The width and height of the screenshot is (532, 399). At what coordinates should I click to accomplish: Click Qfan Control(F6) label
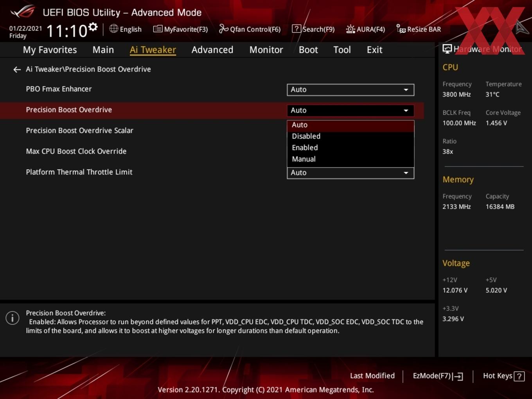pyautogui.click(x=255, y=29)
